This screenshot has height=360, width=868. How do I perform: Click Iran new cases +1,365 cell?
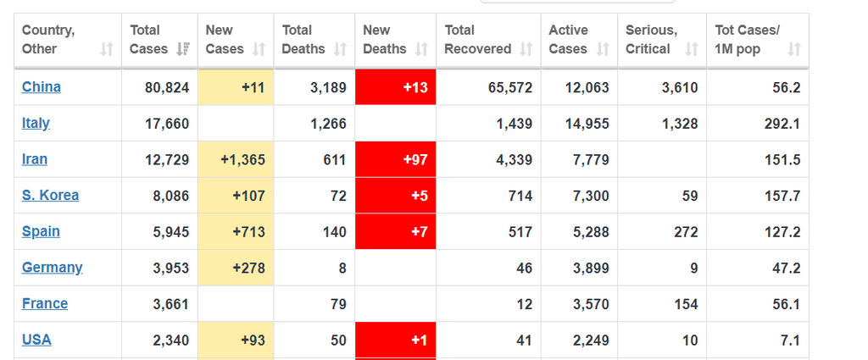coord(236,159)
